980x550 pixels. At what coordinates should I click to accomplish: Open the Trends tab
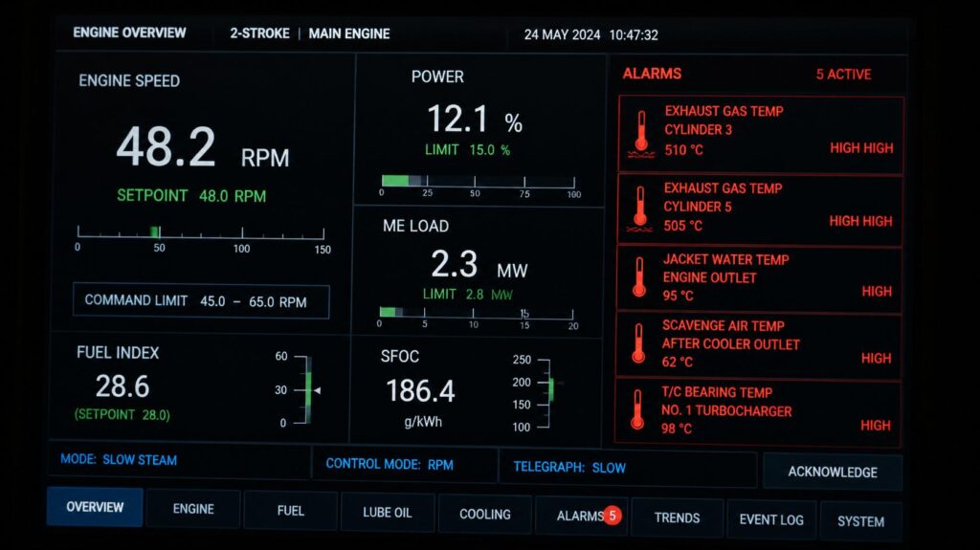[677, 517]
